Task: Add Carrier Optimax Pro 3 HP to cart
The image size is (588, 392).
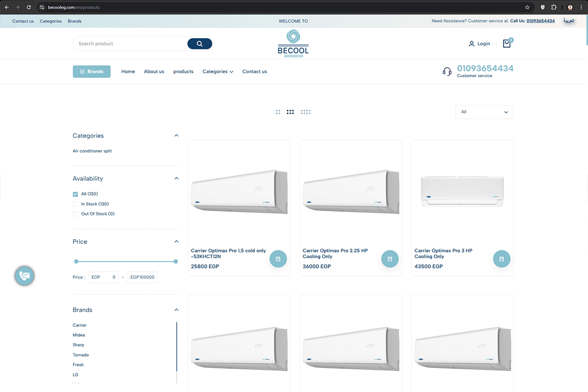Action: (x=501, y=259)
